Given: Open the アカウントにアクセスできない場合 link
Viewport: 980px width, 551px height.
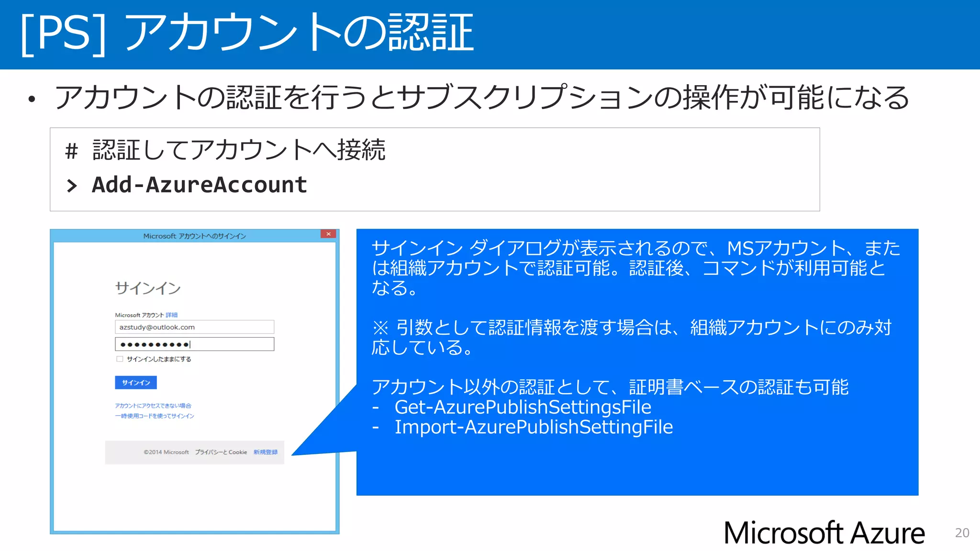Looking at the screenshot, I should pyautogui.click(x=153, y=406).
